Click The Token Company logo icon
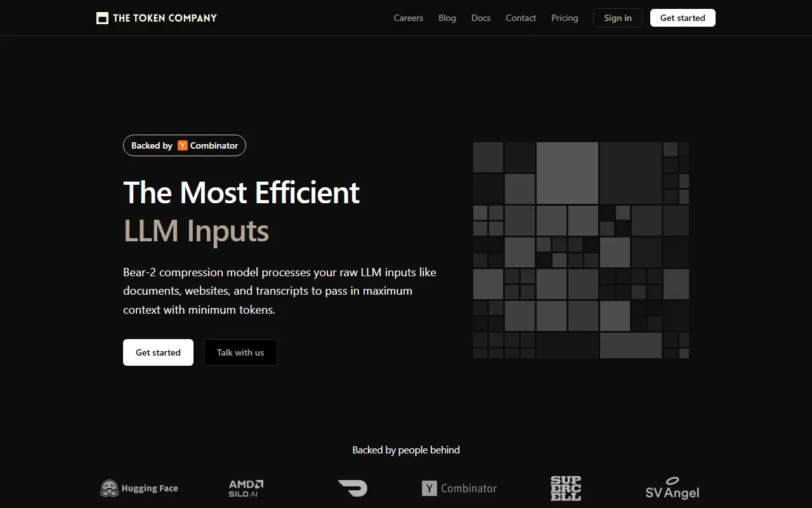This screenshot has height=508, width=812. (x=102, y=18)
